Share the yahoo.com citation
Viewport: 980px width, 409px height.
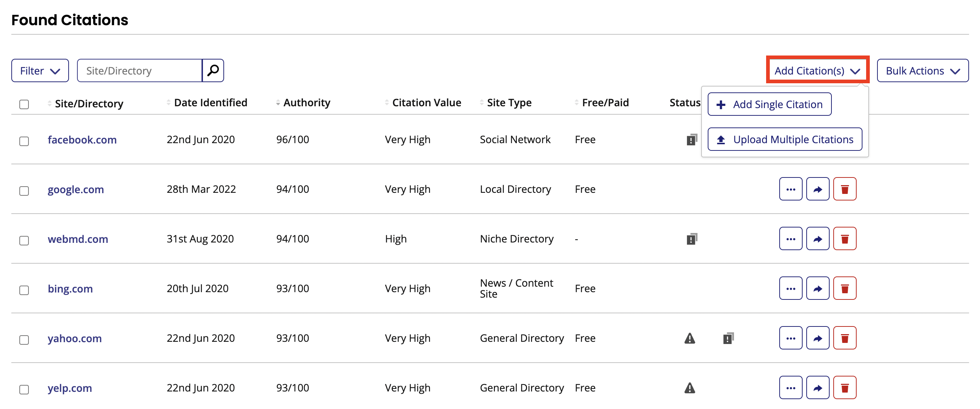818,338
